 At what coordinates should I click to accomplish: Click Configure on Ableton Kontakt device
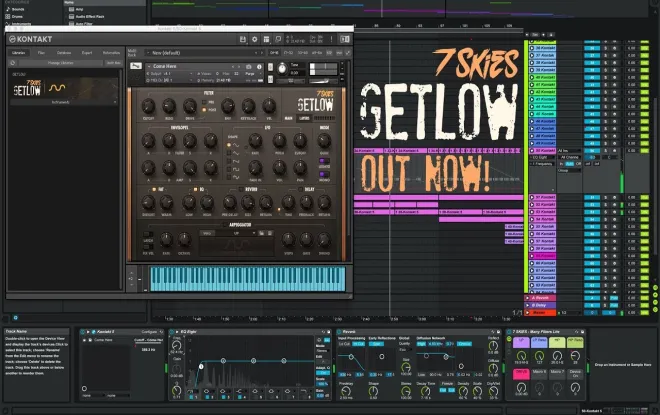[x=149, y=332]
